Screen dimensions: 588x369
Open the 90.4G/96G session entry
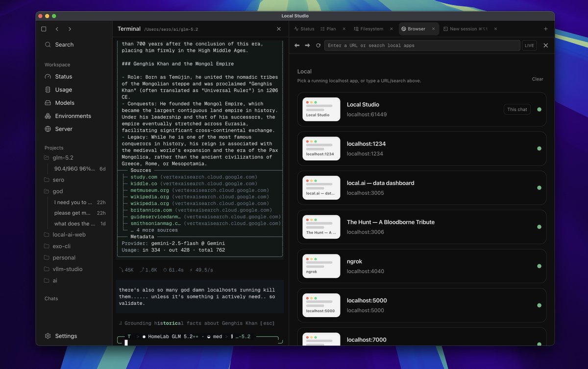(x=79, y=168)
